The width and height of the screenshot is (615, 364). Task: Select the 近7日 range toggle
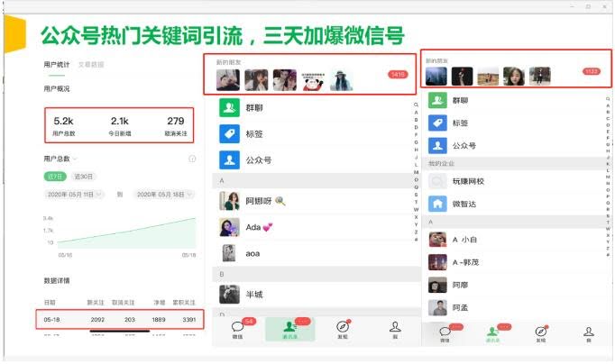[56, 177]
